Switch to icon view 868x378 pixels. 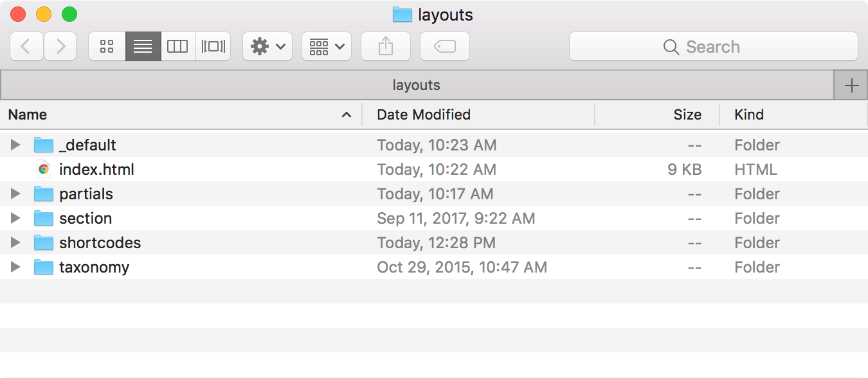107,46
